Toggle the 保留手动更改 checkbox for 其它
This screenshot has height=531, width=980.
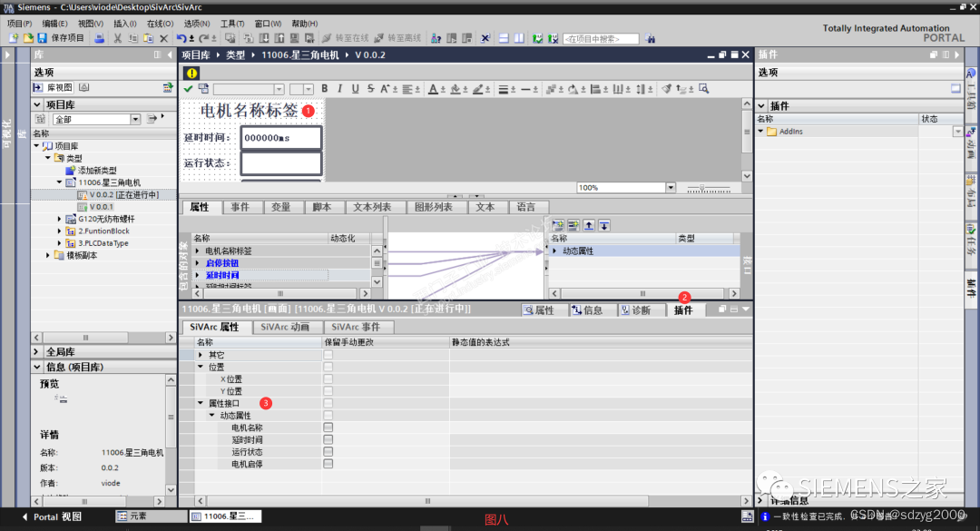pyautogui.click(x=328, y=355)
